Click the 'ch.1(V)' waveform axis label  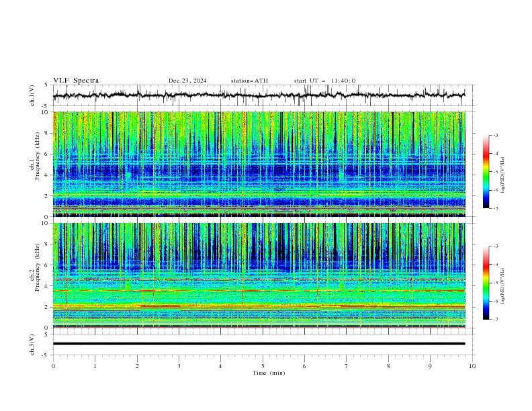click(32, 95)
